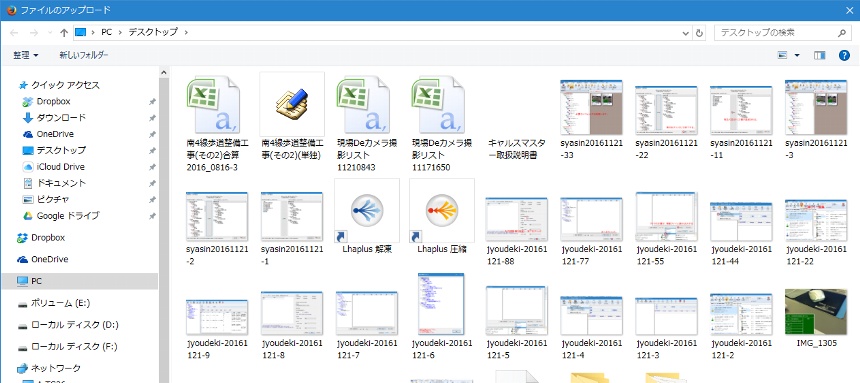Select the 南4線歩道整備工事(その2)(単独) file icon
860x383 pixels.
coord(292,104)
